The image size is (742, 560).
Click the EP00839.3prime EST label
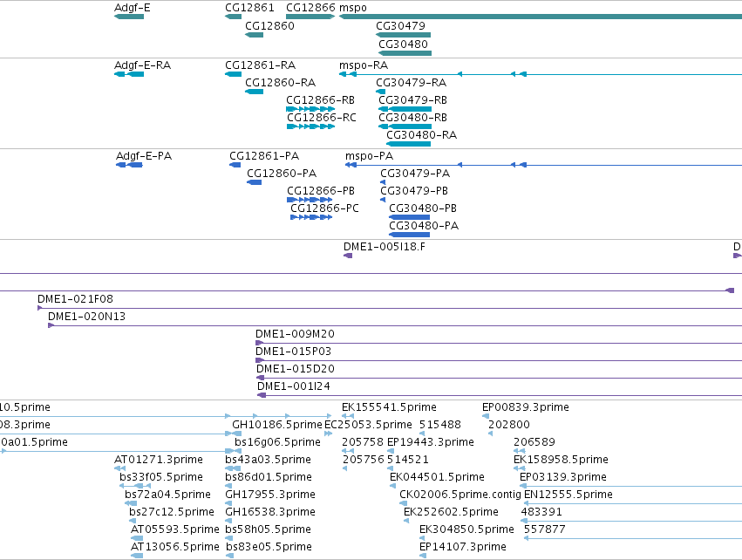click(525, 407)
